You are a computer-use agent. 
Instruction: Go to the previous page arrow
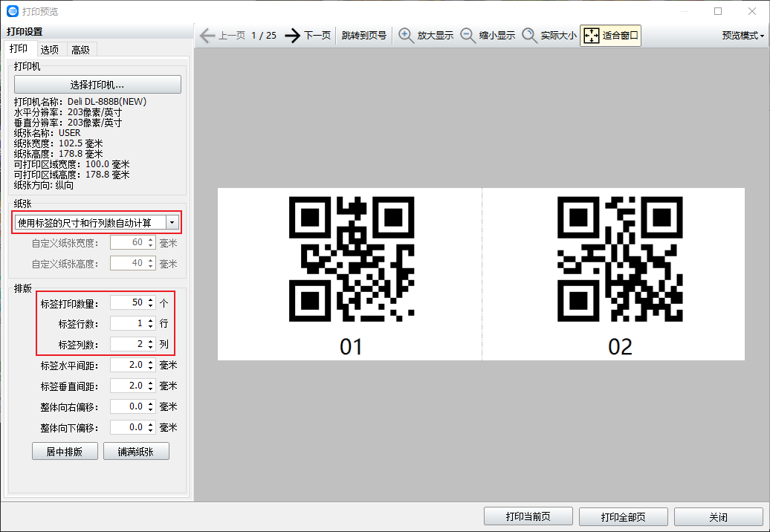point(207,36)
